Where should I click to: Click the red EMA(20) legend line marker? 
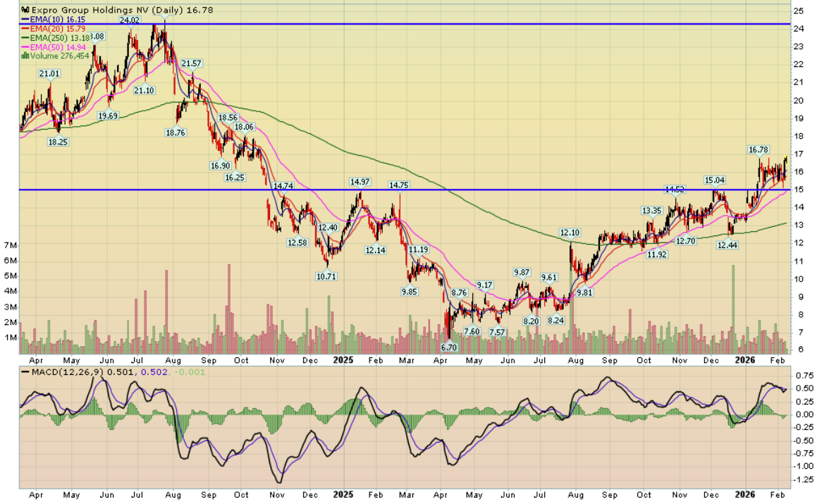pyautogui.click(x=25, y=28)
